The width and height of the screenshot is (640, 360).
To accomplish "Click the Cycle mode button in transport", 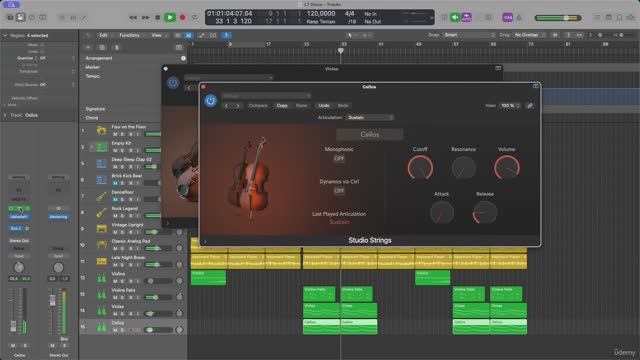I will point(195,18).
